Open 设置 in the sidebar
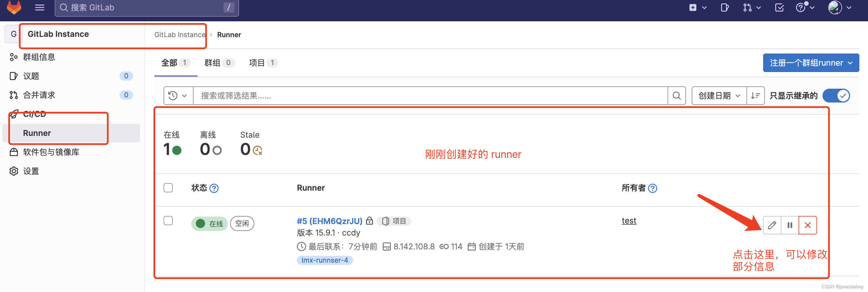Image resolution: width=868 pixels, height=292 pixels. pos(31,171)
